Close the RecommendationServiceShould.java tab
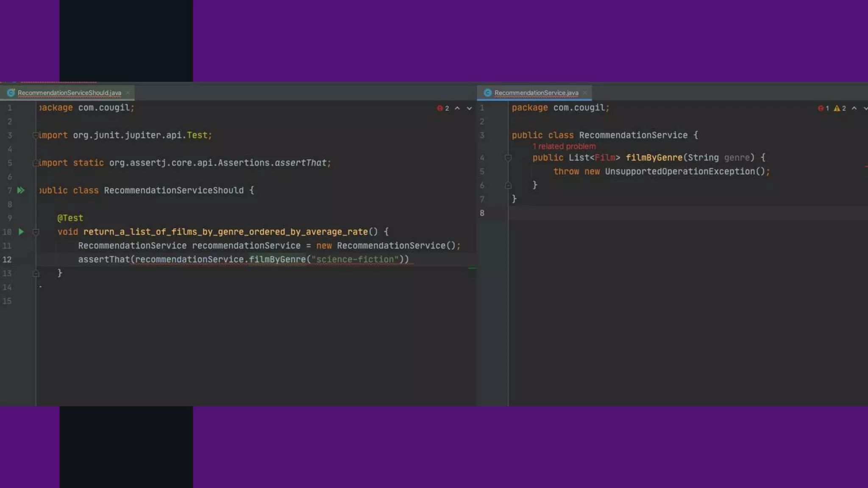The width and height of the screenshot is (868, 488). tap(128, 93)
